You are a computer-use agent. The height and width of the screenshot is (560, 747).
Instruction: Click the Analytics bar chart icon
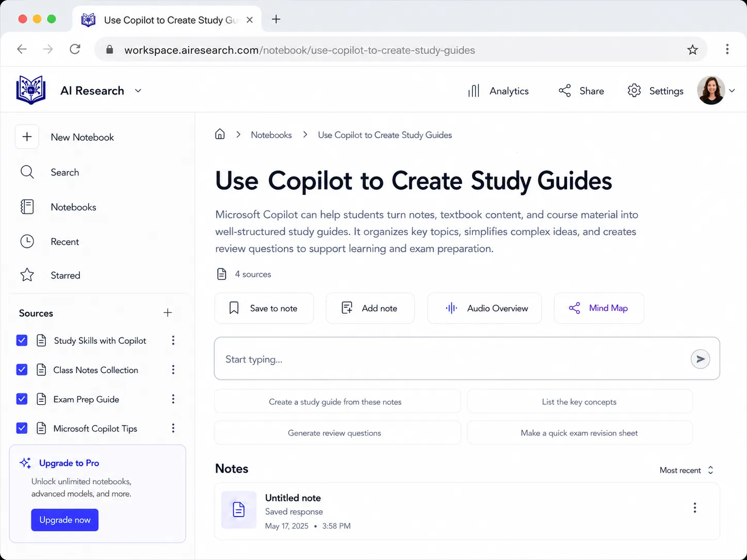click(x=474, y=91)
